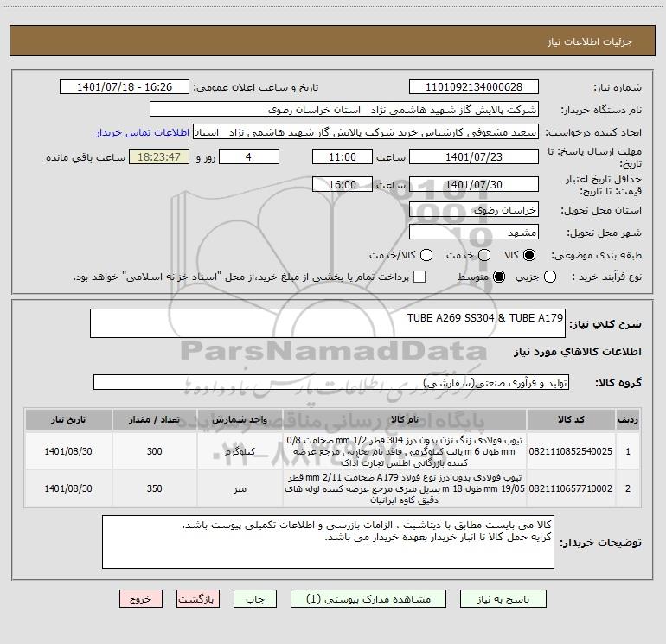Click the unit cell کیلوگرم
Image resolution: width=666 pixels, height=644 pixels.
(x=240, y=451)
